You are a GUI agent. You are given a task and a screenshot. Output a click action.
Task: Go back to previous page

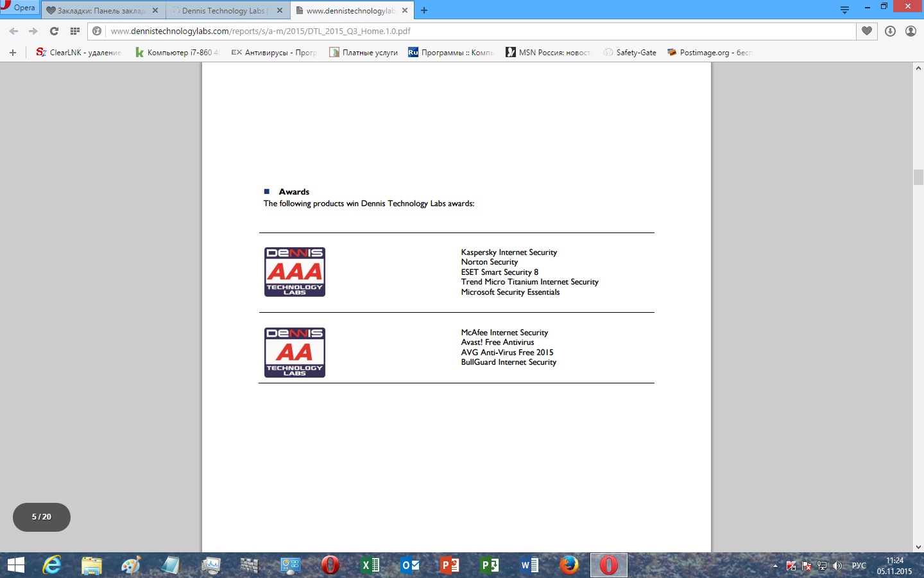click(13, 31)
